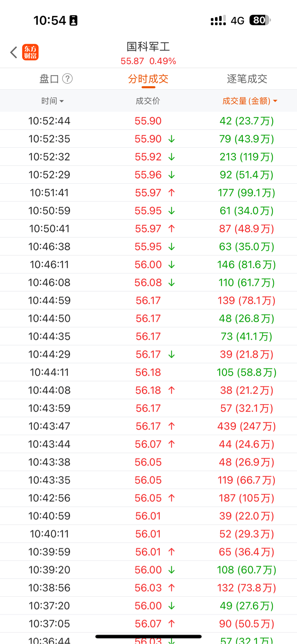Image resolution: width=297 pixels, height=644 pixels.
Task: Tap the 55.87 0.49% price line
Action: tap(148, 61)
